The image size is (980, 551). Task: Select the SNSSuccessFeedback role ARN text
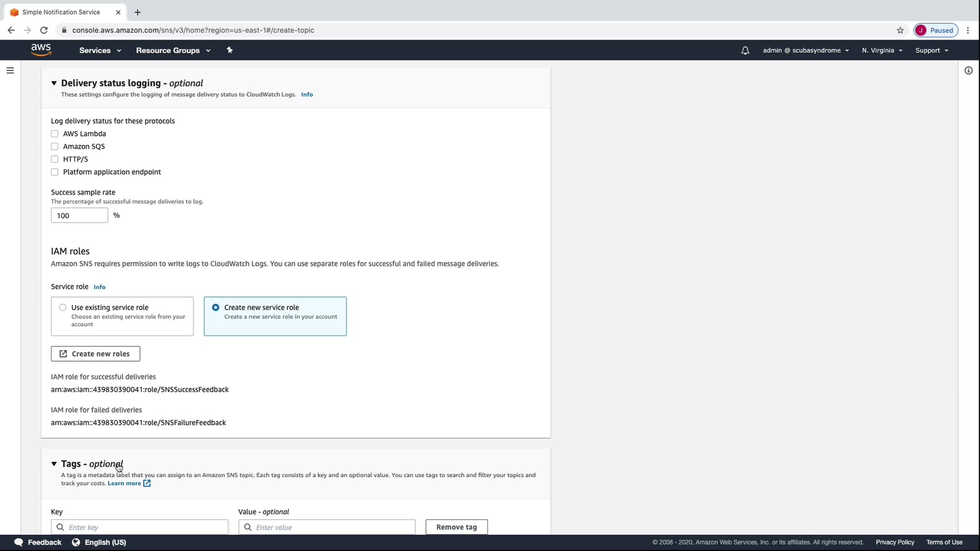coord(140,389)
